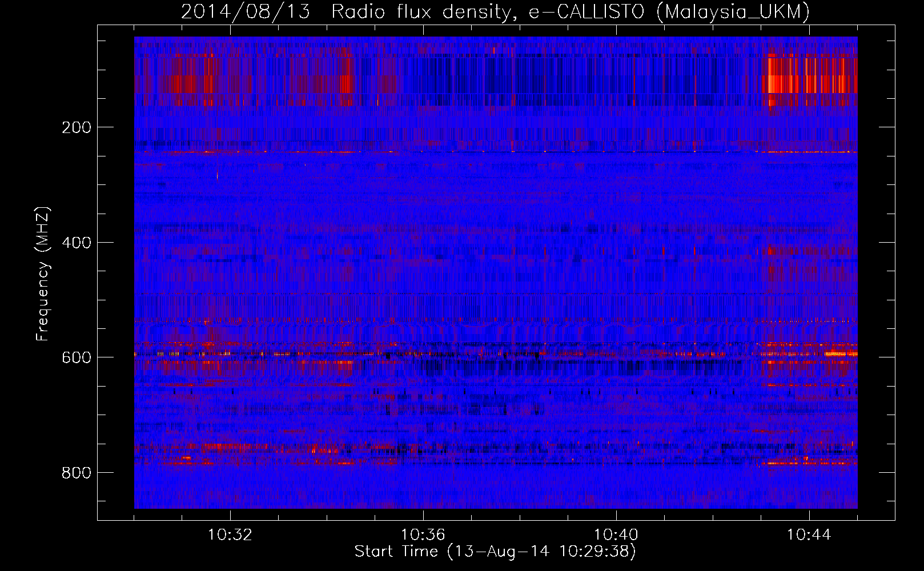Viewport: 924px width, 571px height.
Task: Click the 'Start Time (13-Aug-14 10:29:38)' label
Action: [x=495, y=551]
